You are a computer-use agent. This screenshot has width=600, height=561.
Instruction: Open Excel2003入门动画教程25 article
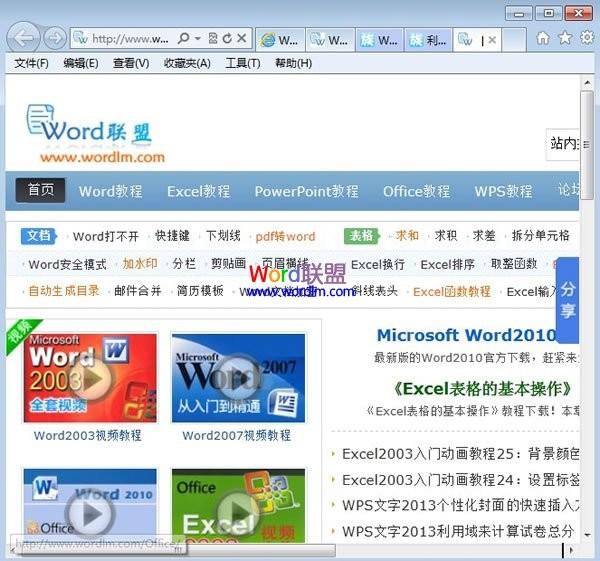(x=461, y=454)
